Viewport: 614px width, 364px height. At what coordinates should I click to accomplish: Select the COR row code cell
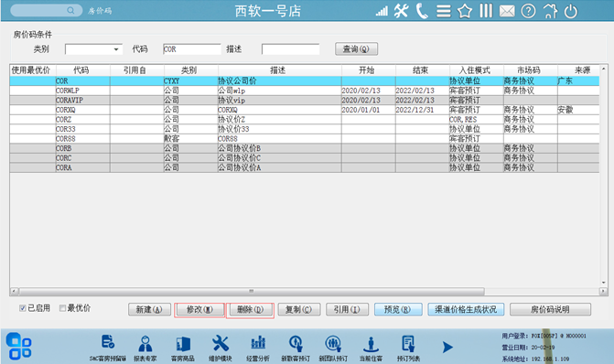[x=82, y=81]
